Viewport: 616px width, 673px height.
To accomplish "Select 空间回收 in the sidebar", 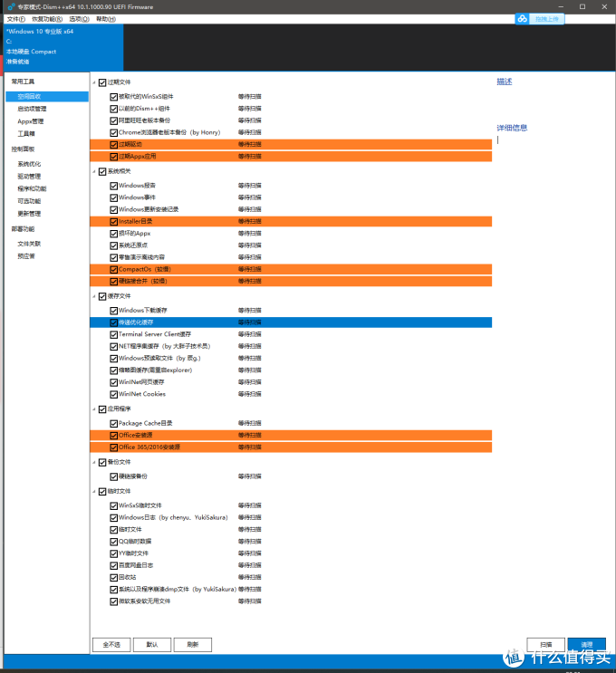I will [47, 97].
